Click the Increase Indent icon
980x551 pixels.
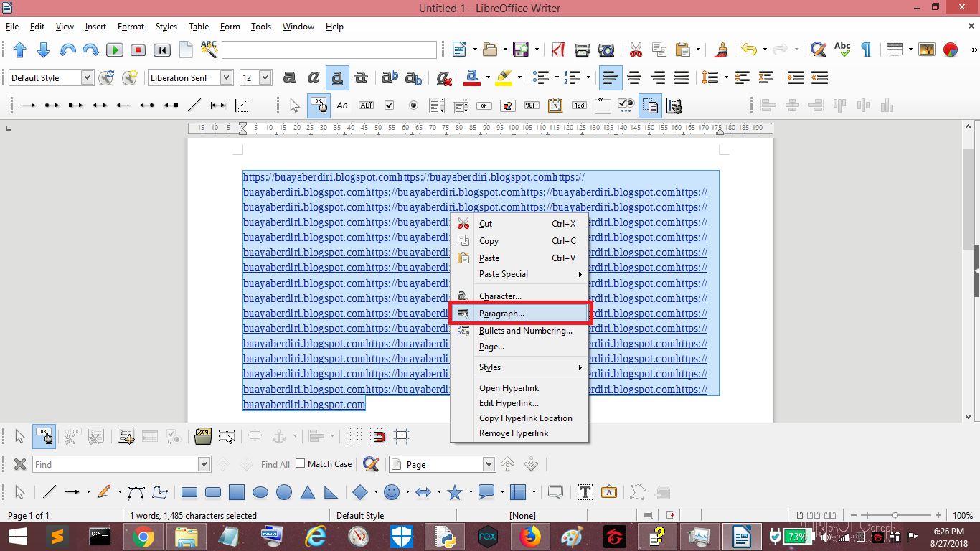tap(796, 77)
